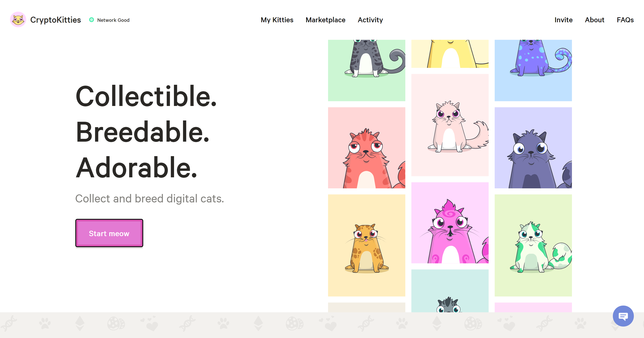Click the Start meow button
The width and height of the screenshot is (644, 338).
109,233
